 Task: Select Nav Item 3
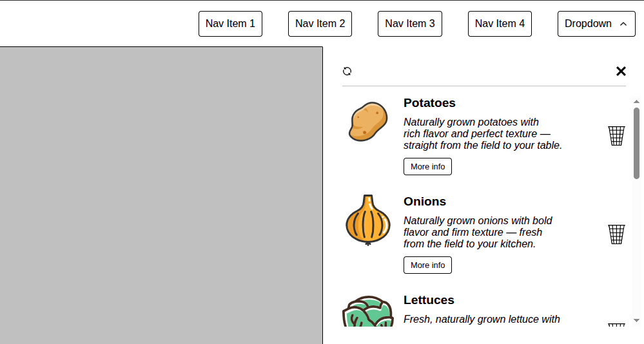pyautogui.click(x=410, y=24)
